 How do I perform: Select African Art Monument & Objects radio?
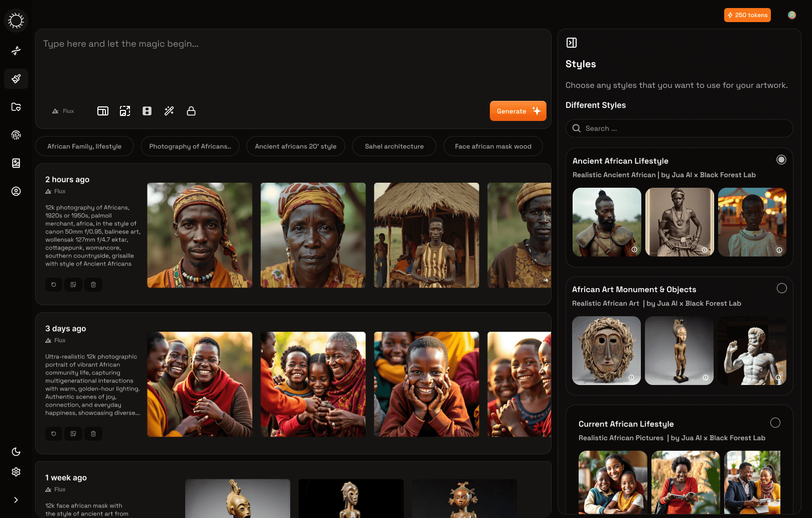pyautogui.click(x=781, y=288)
